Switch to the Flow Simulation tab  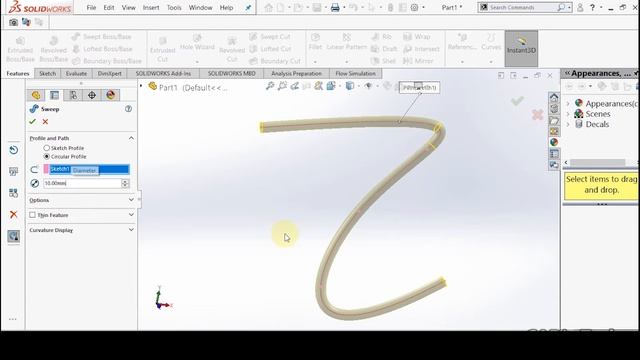tap(355, 73)
